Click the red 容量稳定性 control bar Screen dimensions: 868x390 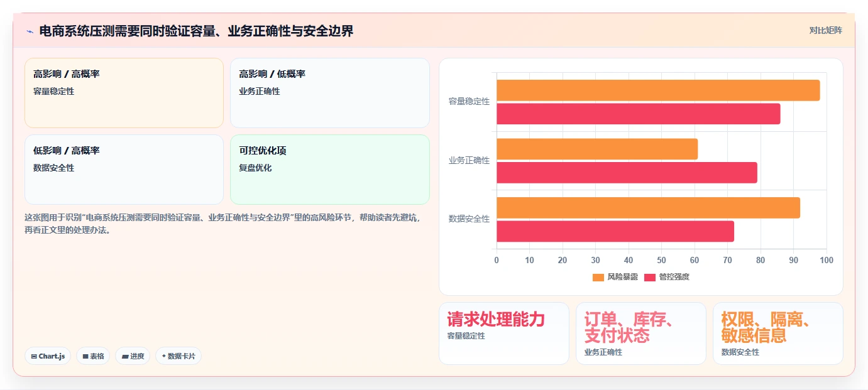point(639,114)
